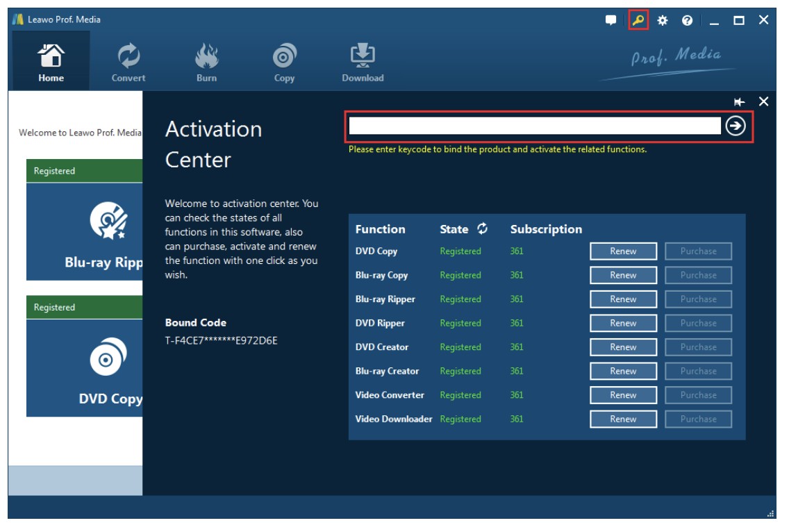Click the help question mark icon
This screenshot has height=532, width=789.
tap(687, 21)
